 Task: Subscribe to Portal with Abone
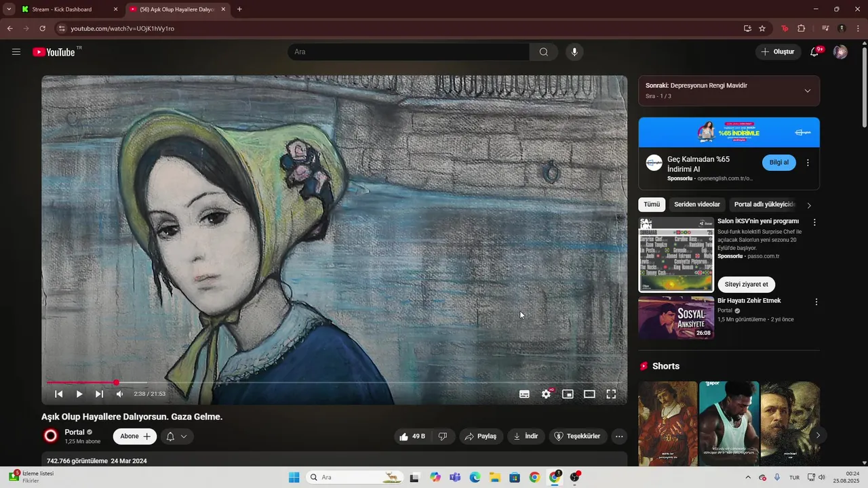135,436
